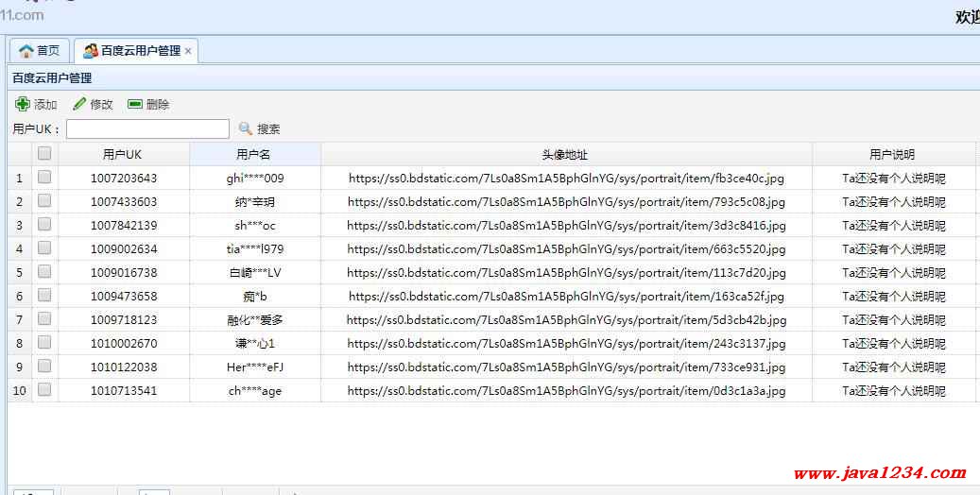Switch to the 百度云用户管理 tab
Viewport: 980px width, 495px height.
pos(136,51)
